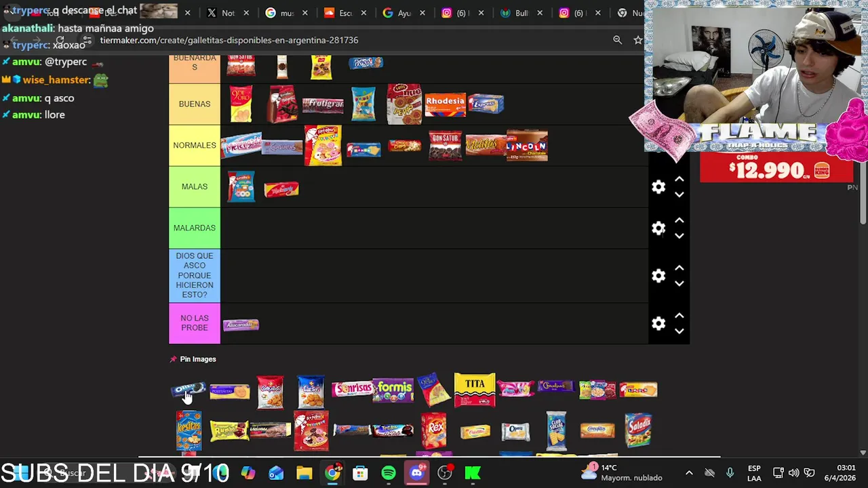Select Express crackers in BUENAS tier

[x=486, y=104]
